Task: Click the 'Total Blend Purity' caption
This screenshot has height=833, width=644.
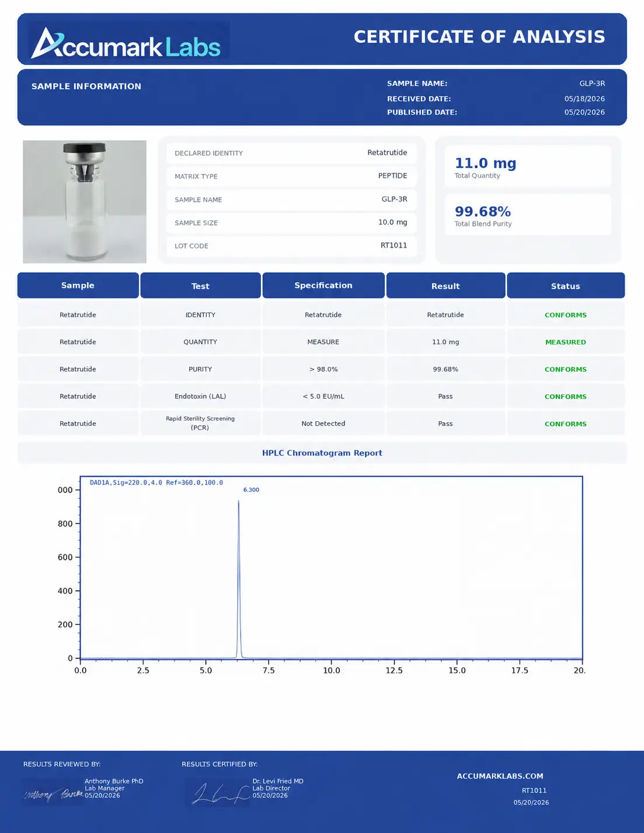Action: tap(483, 224)
